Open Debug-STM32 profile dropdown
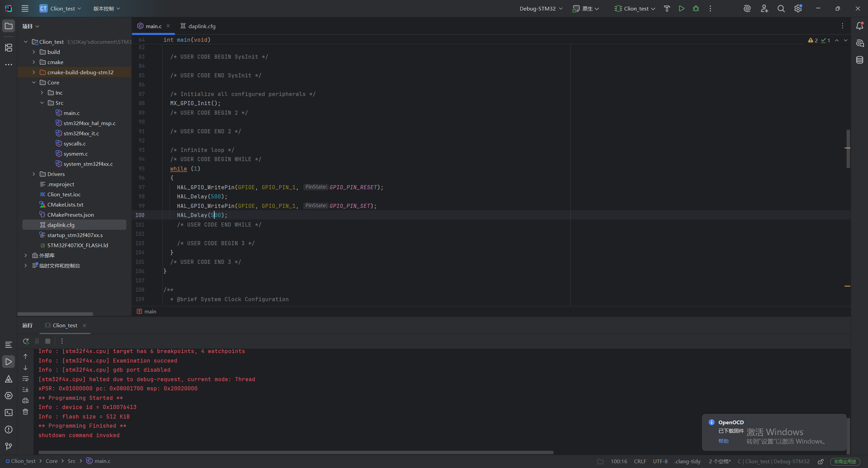The width and height of the screenshot is (868, 468). tap(541, 8)
